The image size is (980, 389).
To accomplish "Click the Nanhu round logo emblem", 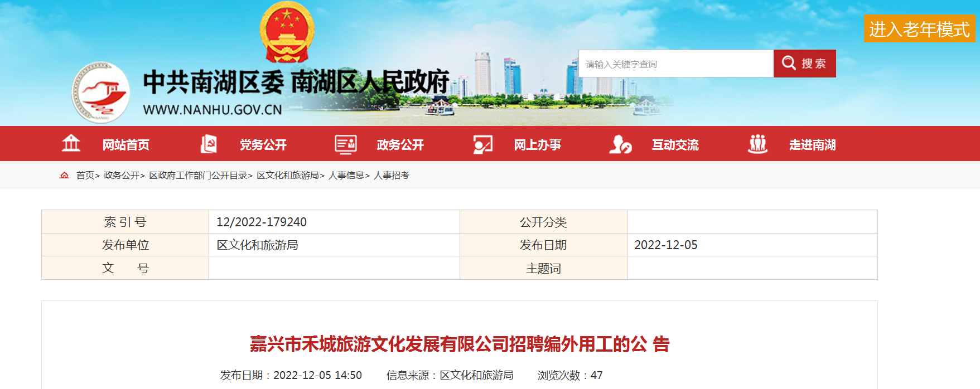I will pyautogui.click(x=101, y=93).
